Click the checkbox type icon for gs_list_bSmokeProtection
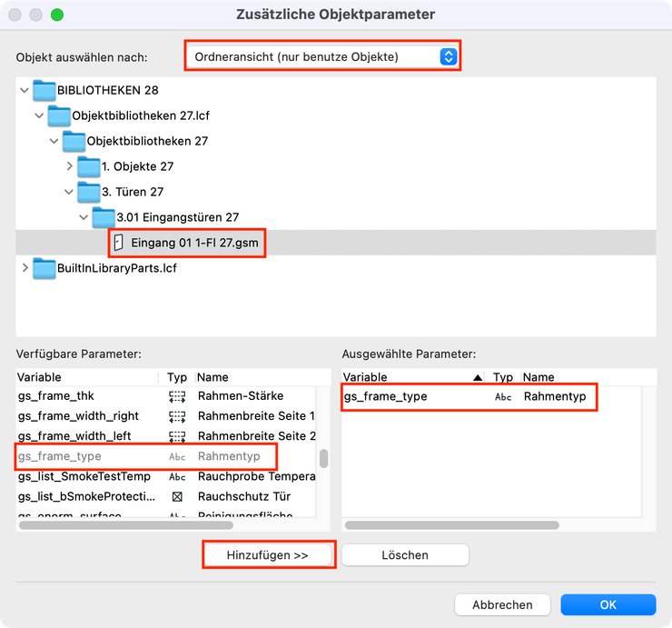This screenshot has height=628, width=672. click(177, 496)
